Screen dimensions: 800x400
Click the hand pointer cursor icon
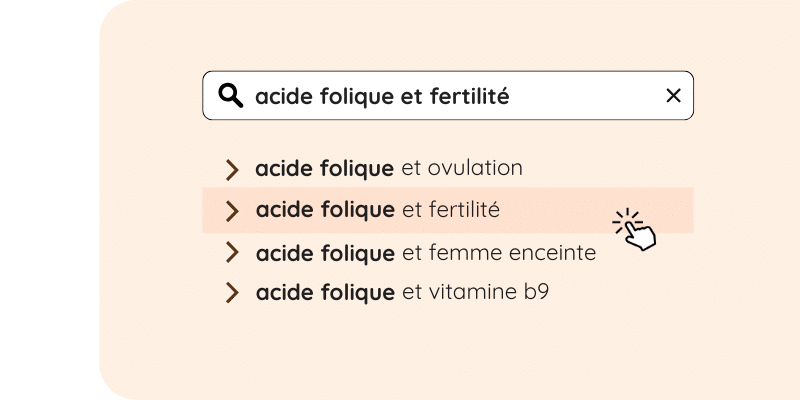tap(636, 230)
